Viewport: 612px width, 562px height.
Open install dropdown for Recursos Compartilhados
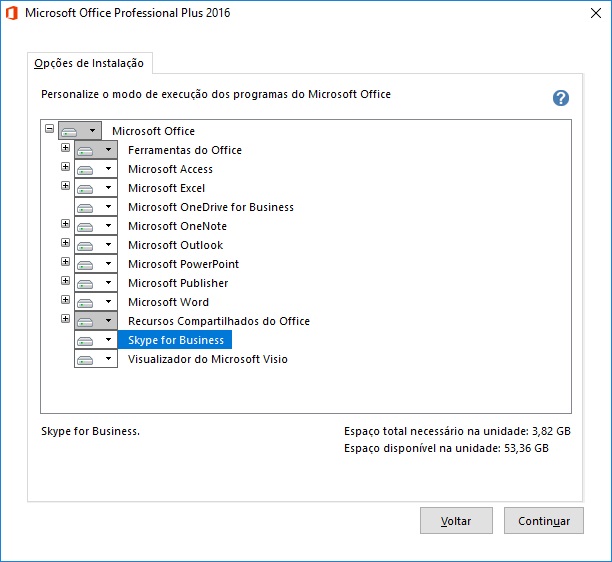coord(96,320)
